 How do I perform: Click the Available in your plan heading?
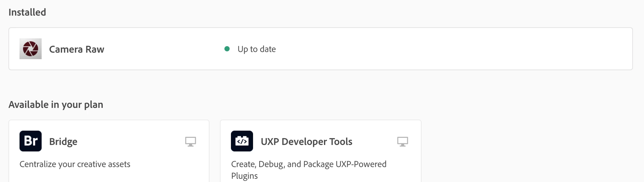56,105
